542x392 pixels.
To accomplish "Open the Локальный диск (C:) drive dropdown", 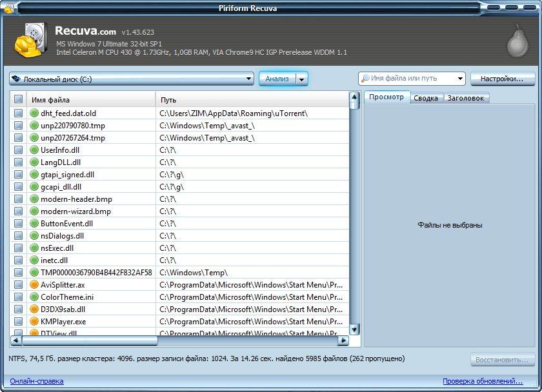I will click(x=132, y=79).
